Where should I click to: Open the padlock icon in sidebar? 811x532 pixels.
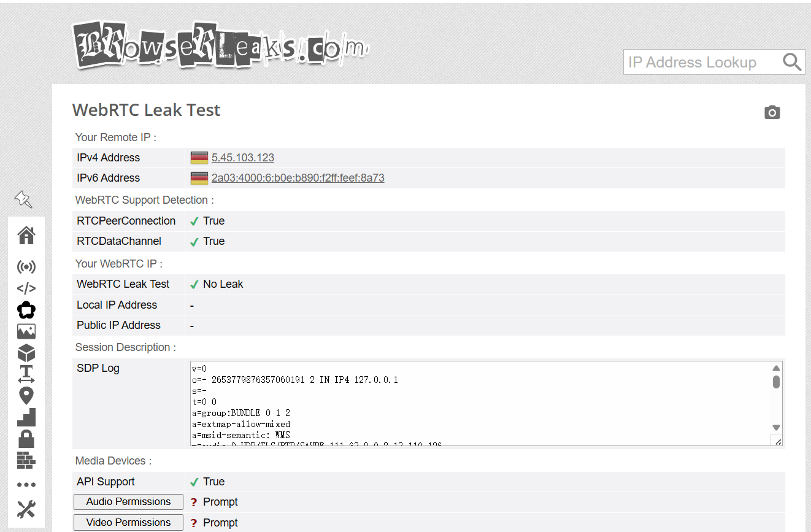(x=26, y=439)
